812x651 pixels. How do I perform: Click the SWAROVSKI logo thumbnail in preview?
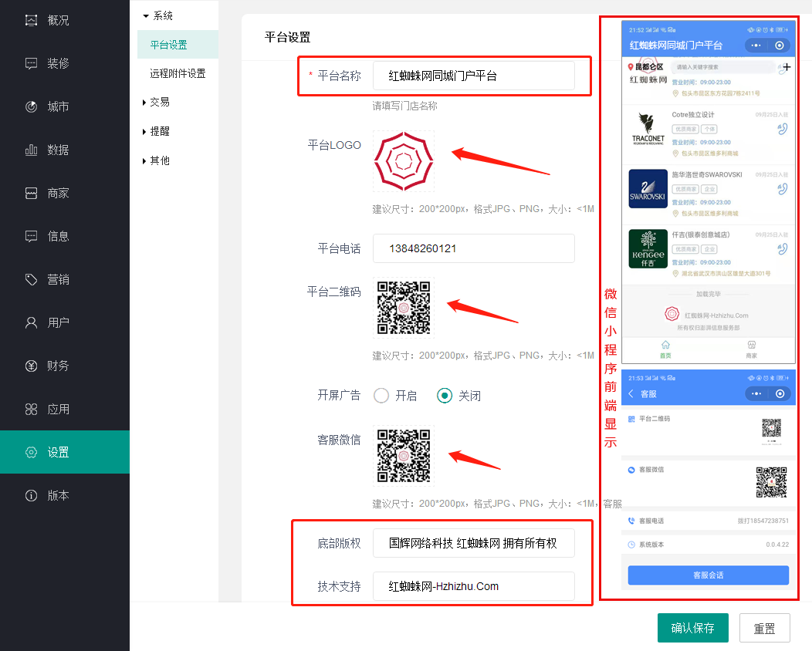(x=648, y=189)
